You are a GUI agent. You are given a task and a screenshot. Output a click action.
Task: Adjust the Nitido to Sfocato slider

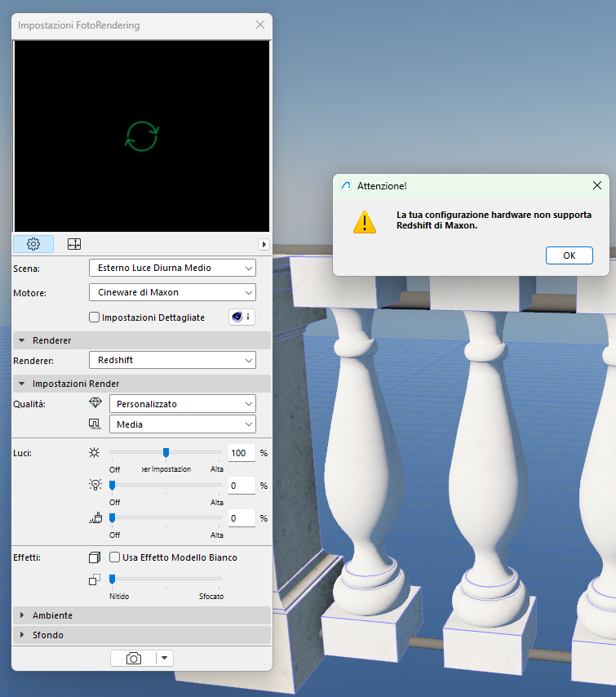(166, 579)
